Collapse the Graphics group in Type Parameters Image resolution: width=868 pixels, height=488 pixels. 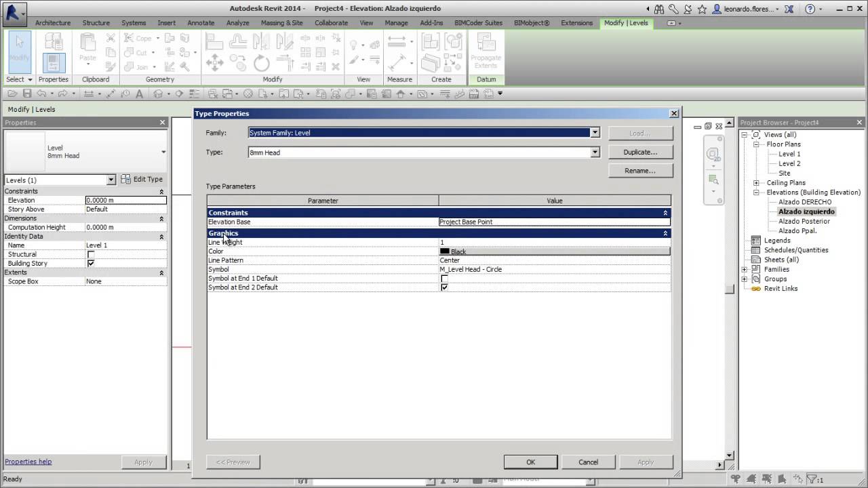665,233
